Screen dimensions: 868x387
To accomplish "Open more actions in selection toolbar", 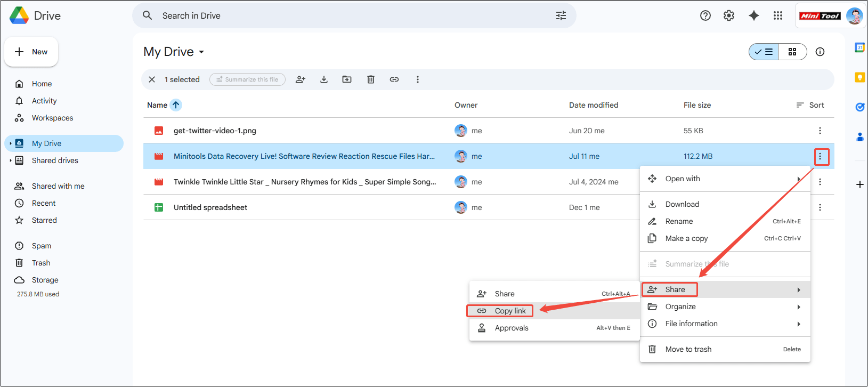I will (x=418, y=79).
